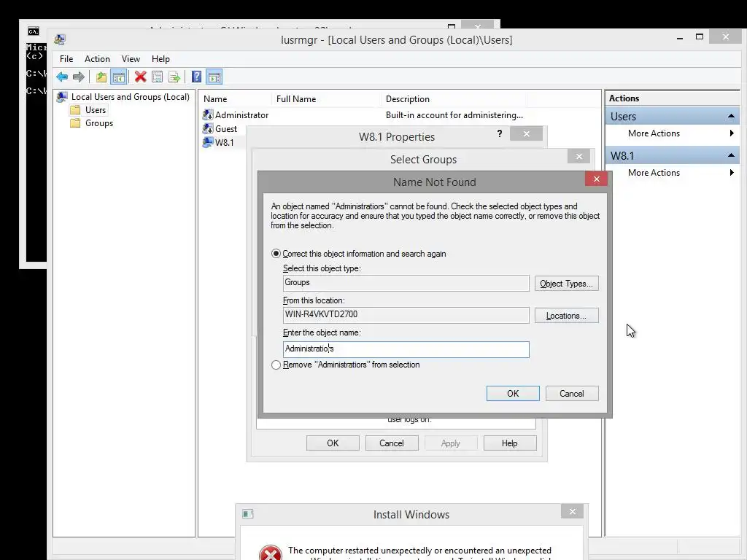
Task: Click the red Delete X toolbar icon
Action: pyautogui.click(x=140, y=77)
